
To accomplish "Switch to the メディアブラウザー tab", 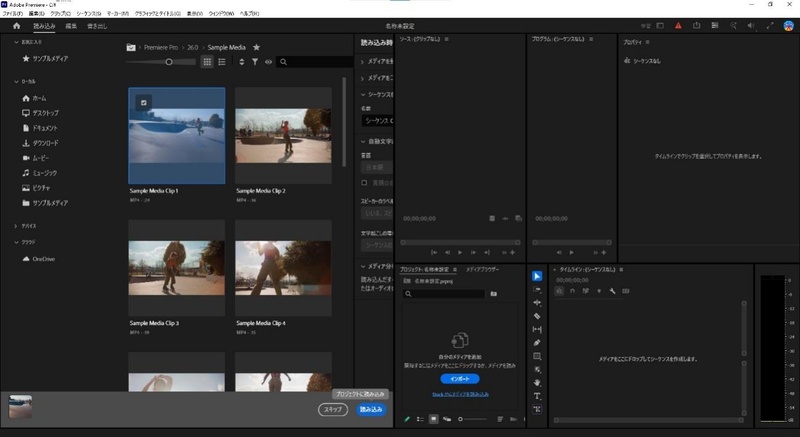I will coord(482,269).
